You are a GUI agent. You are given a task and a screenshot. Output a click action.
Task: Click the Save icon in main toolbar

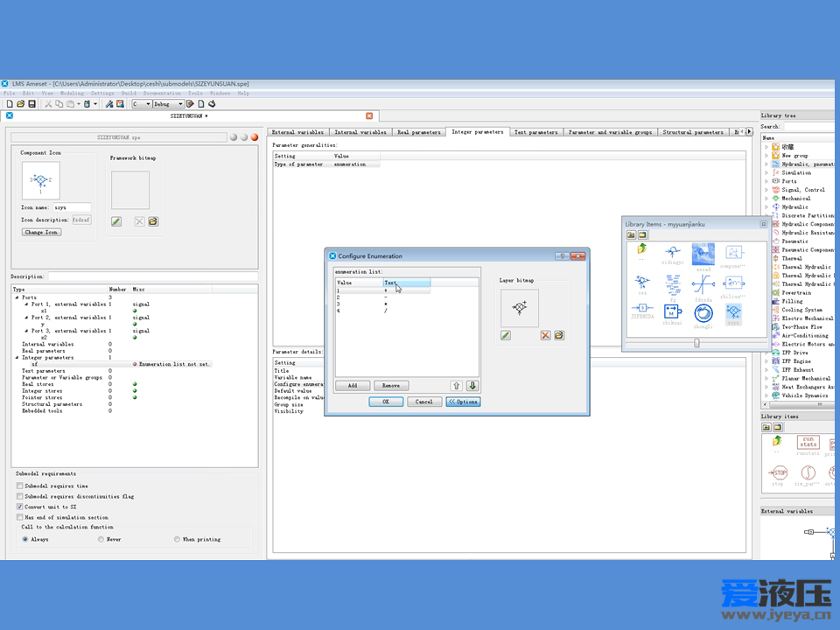pyautogui.click(x=32, y=104)
